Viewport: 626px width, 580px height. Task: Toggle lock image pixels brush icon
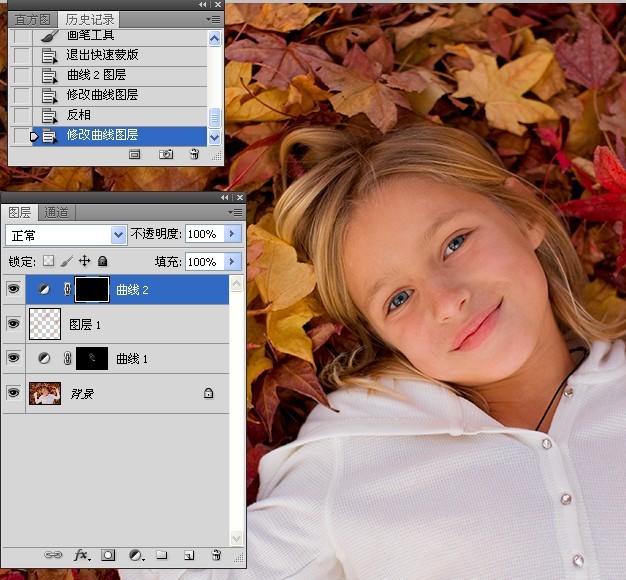[67, 261]
